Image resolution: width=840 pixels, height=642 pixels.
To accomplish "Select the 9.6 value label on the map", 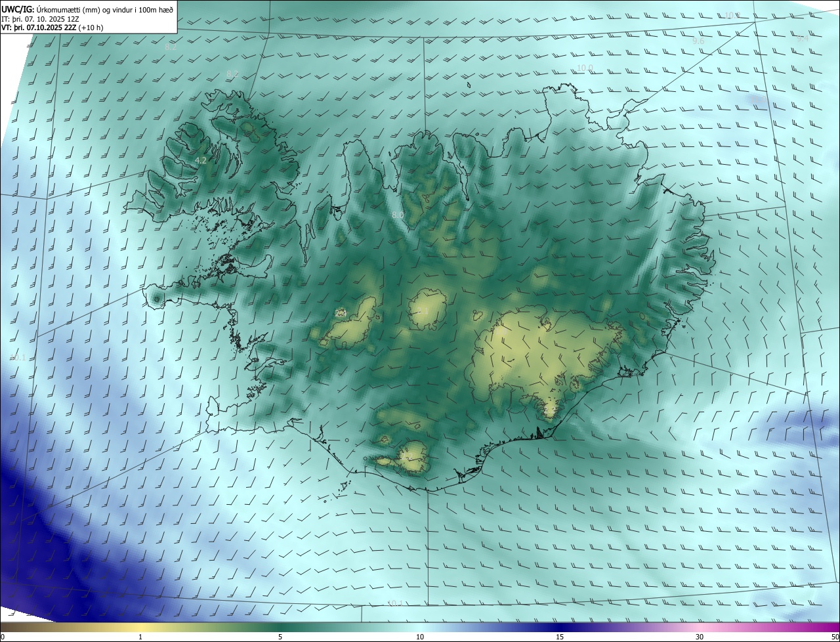I will (698, 41).
